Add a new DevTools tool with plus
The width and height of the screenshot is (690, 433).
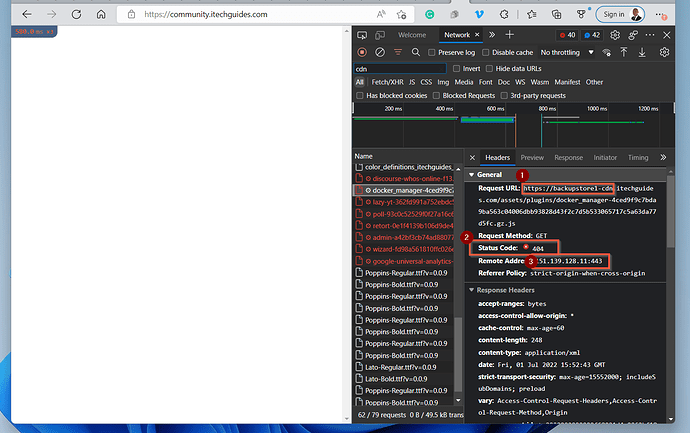[510, 35]
